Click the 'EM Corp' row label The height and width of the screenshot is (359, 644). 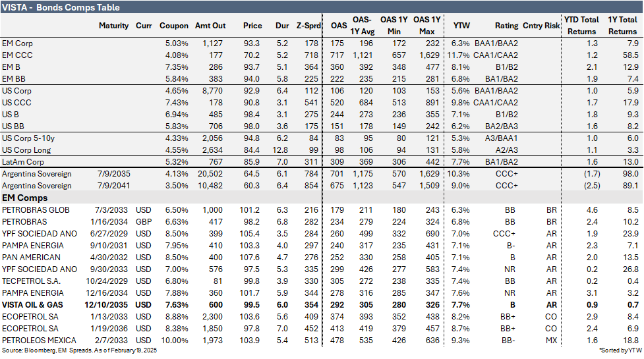coord(17,43)
